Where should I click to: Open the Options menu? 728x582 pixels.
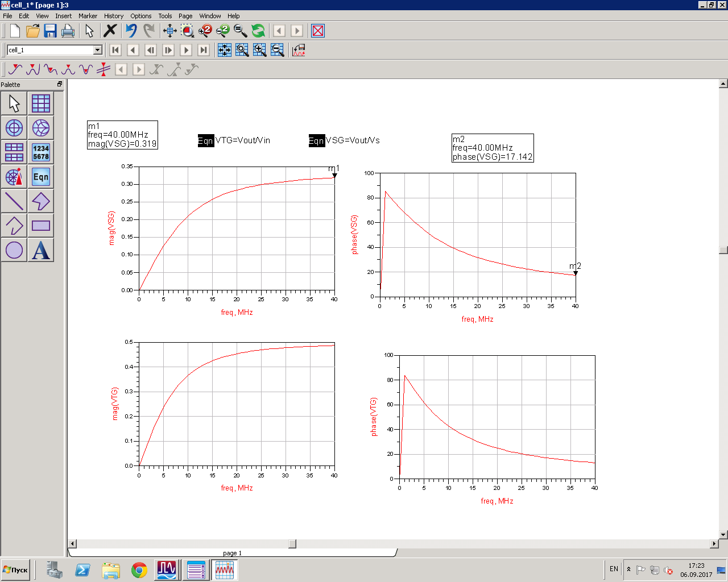tap(141, 16)
